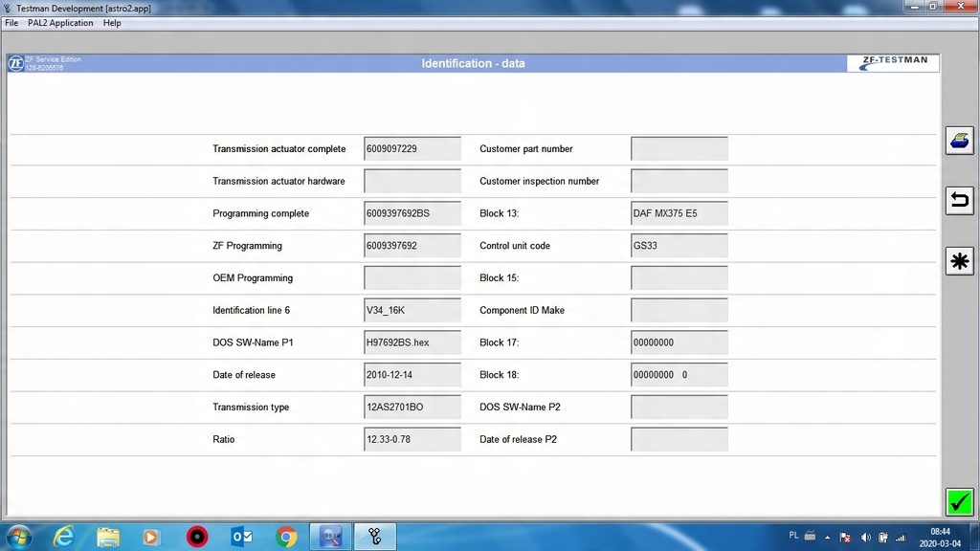Click the 'Customer part number' label

(x=526, y=149)
